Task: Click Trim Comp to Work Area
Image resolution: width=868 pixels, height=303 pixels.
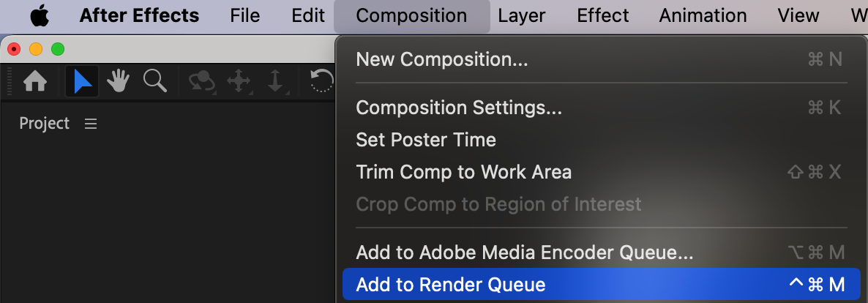Action: click(x=463, y=172)
